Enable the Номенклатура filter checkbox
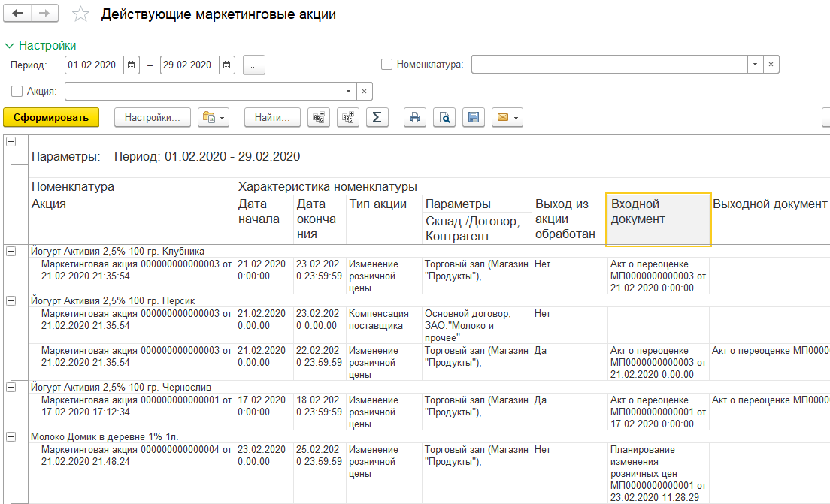The width and height of the screenshot is (830, 504). tap(387, 65)
